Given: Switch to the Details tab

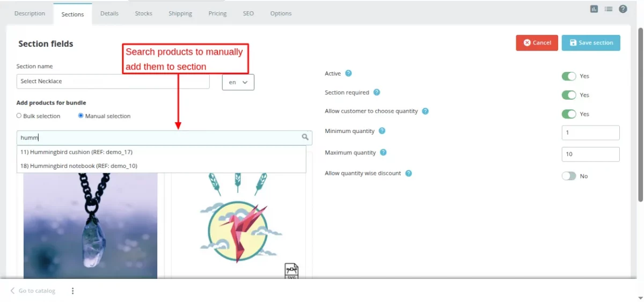Looking at the screenshot, I should click(109, 13).
